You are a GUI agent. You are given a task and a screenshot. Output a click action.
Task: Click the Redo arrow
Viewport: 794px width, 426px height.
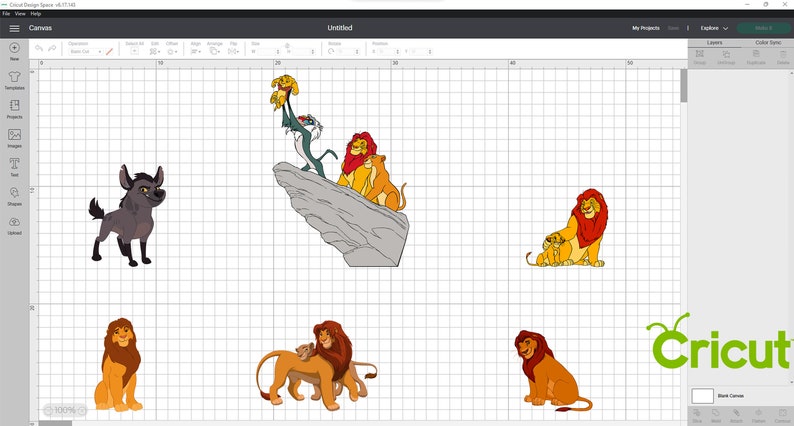click(x=52, y=48)
